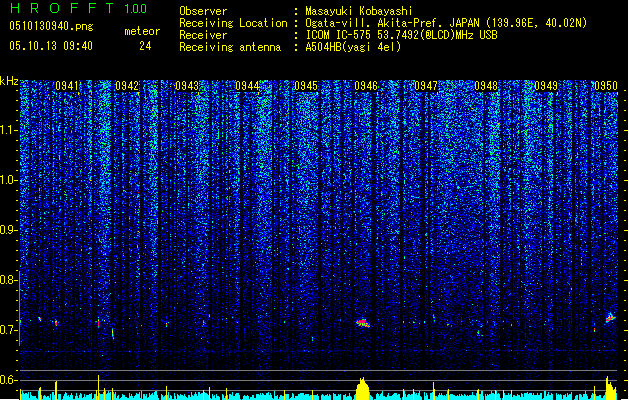629x400 pixels.
Task: Click the 0945 time marker
Action: tap(306, 86)
